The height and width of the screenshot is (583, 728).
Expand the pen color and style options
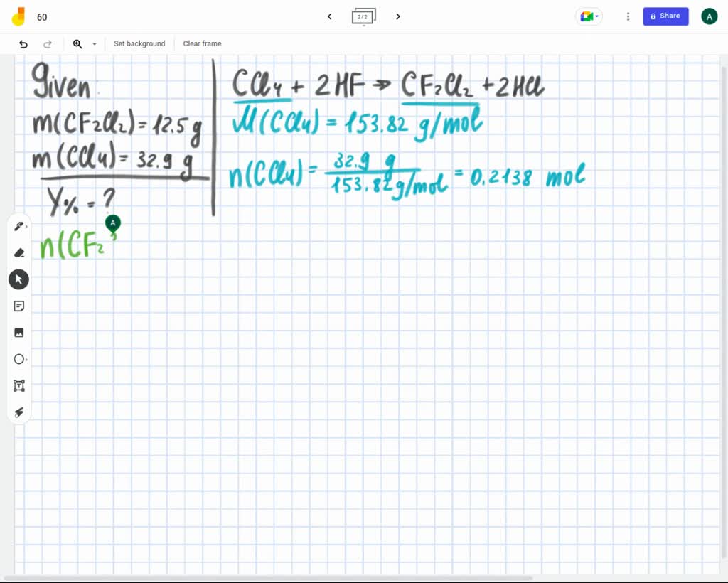pos(28,225)
